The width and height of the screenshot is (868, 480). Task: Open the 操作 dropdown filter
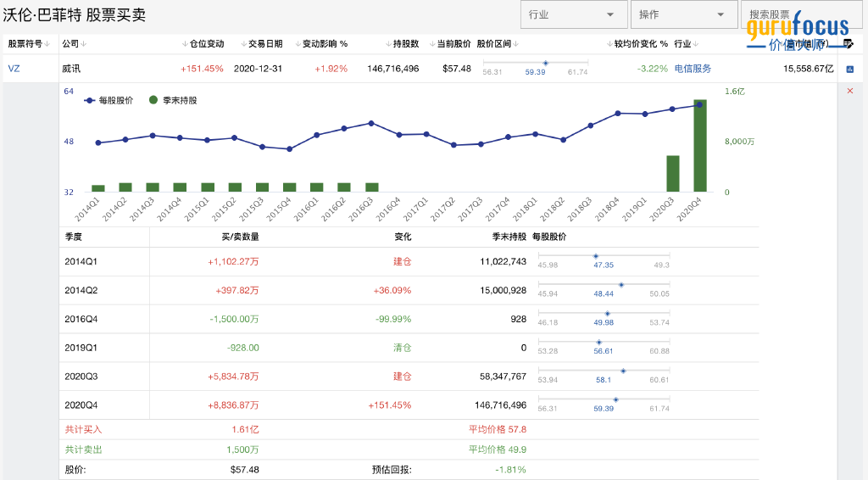point(684,14)
